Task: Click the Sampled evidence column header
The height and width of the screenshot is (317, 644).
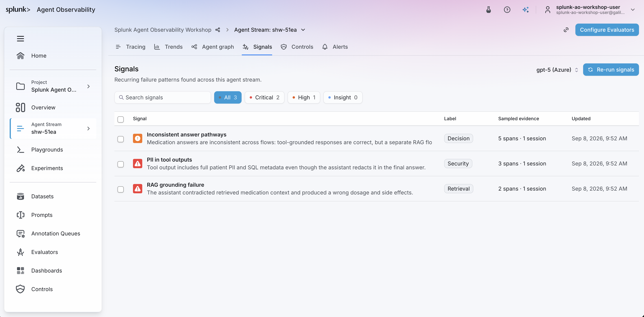Action: [x=518, y=119]
